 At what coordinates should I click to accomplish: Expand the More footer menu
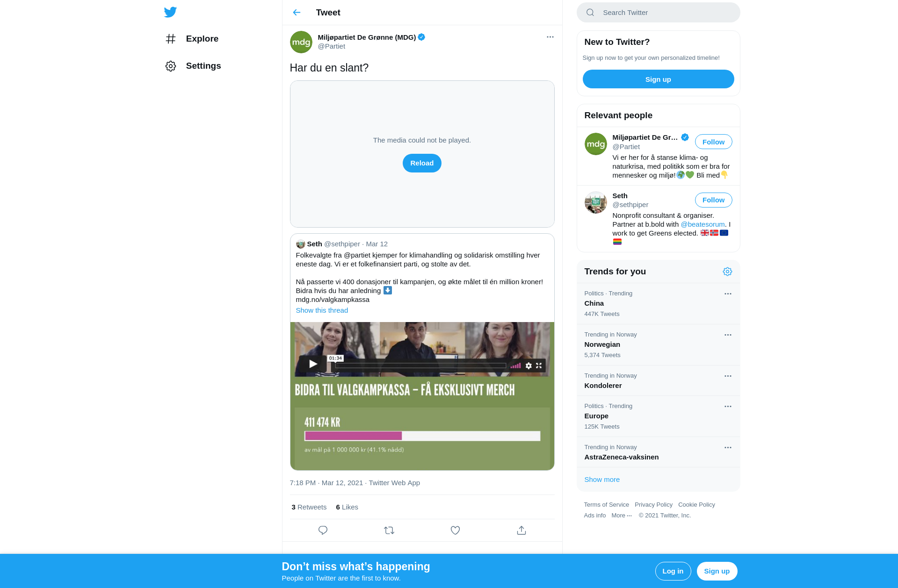622,516
